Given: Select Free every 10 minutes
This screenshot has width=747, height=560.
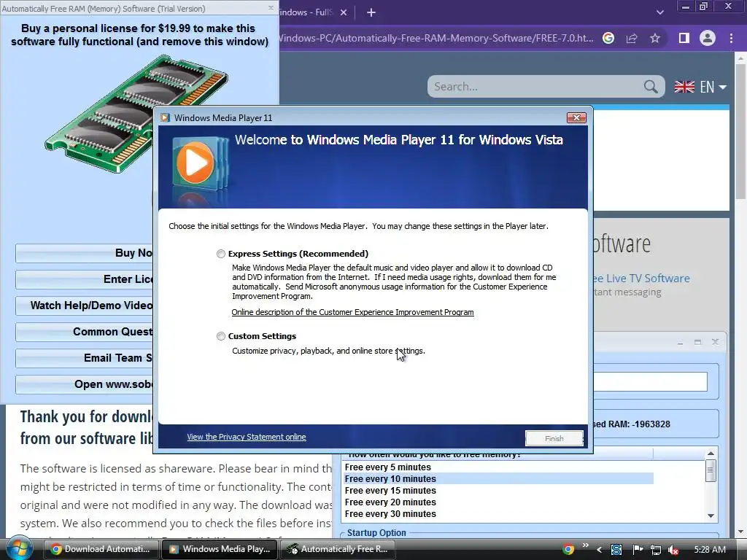Looking at the screenshot, I should pos(498,478).
